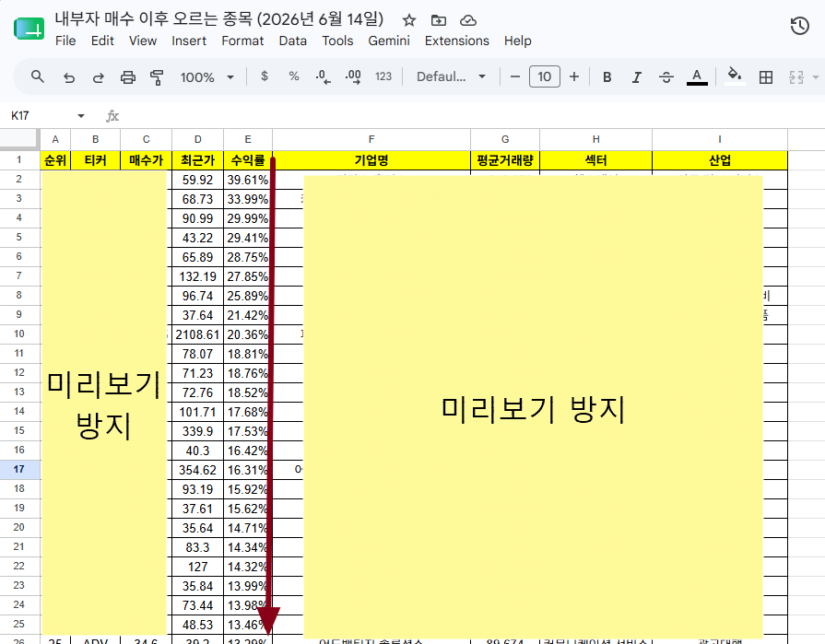825x644 pixels.
Task: Click the select-all corner box
Action: pyautogui.click(x=19, y=139)
